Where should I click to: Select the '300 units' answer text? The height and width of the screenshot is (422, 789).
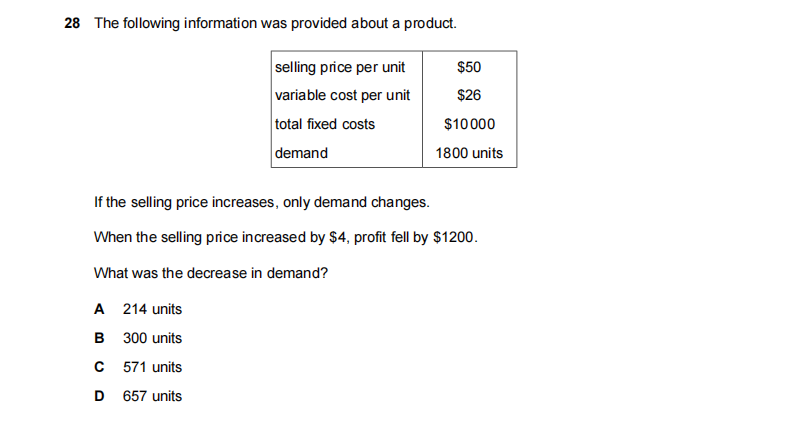click(x=152, y=338)
